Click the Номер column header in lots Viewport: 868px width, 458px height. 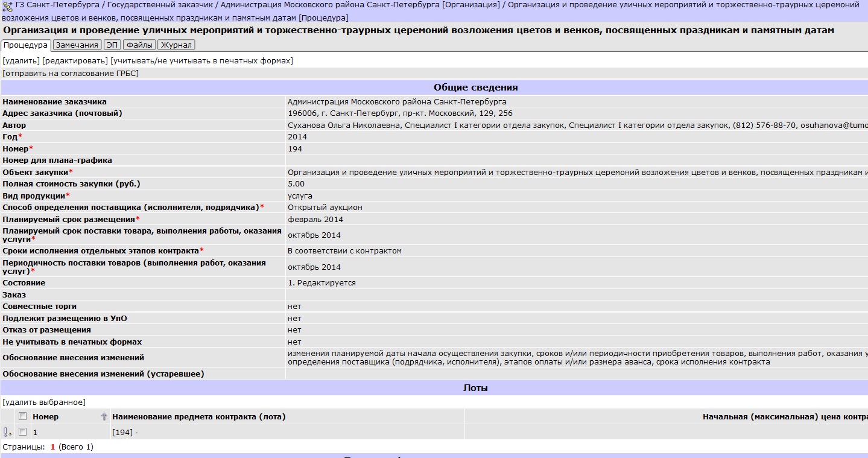[45, 416]
